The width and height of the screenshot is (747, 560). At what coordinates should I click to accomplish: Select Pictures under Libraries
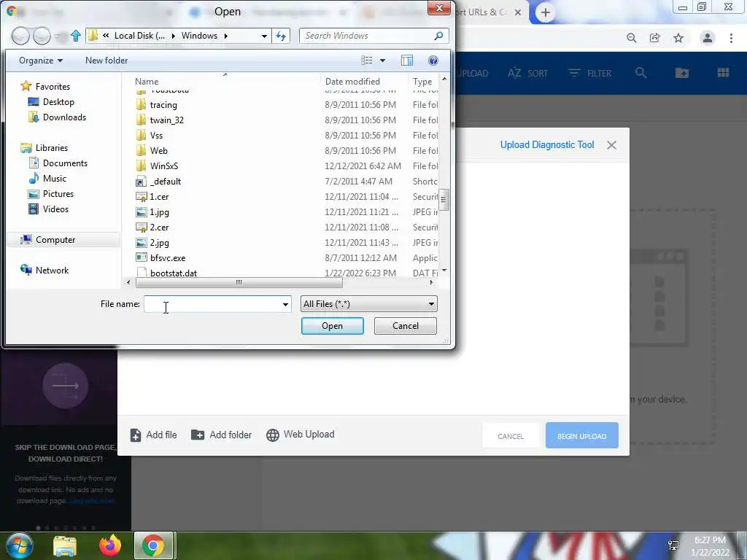52,194
